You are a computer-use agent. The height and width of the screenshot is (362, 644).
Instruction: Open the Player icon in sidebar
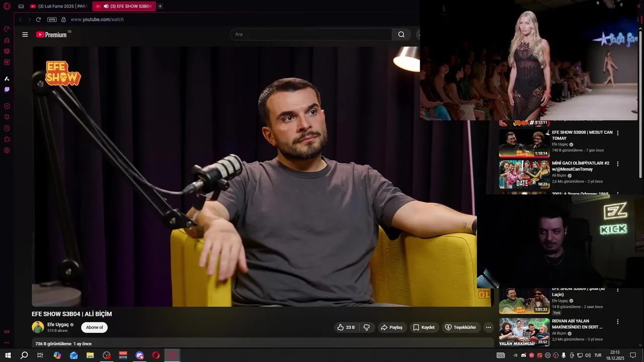[7, 106]
